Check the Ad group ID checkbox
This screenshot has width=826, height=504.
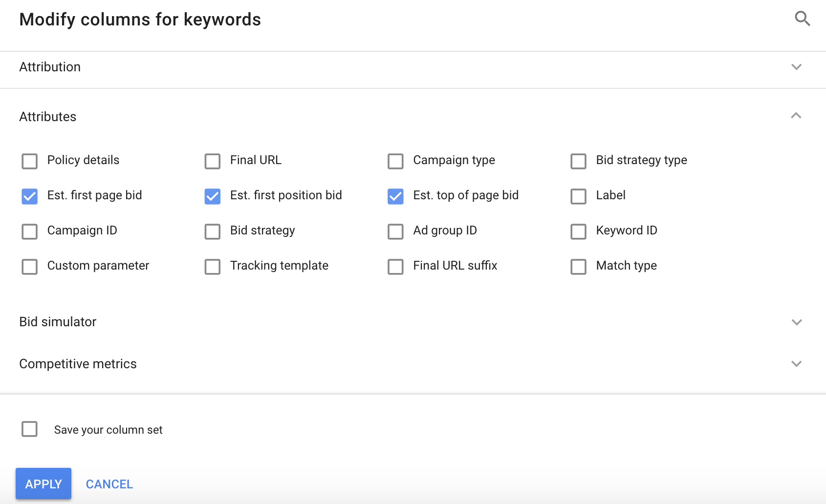pos(395,231)
